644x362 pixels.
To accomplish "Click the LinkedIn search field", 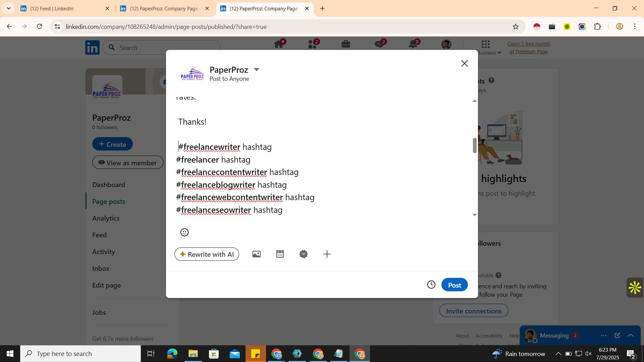I will click(161, 48).
